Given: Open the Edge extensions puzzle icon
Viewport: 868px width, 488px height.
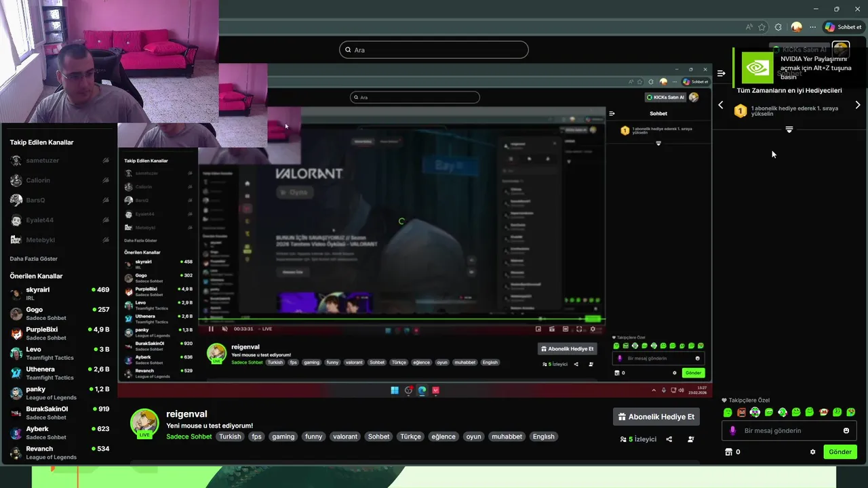Looking at the screenshot, I should pyautogui.click(x=778, y=27).
